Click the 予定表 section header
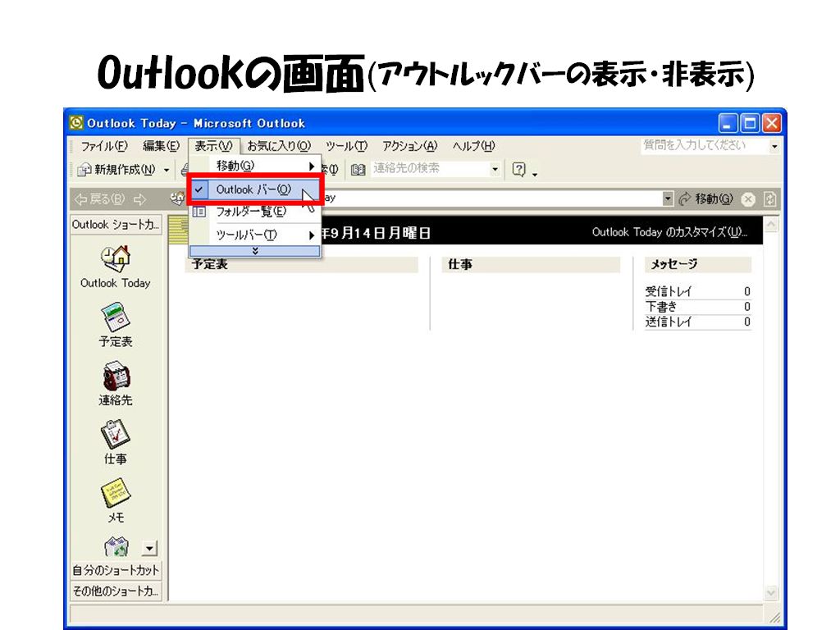 tap(302, 264)
